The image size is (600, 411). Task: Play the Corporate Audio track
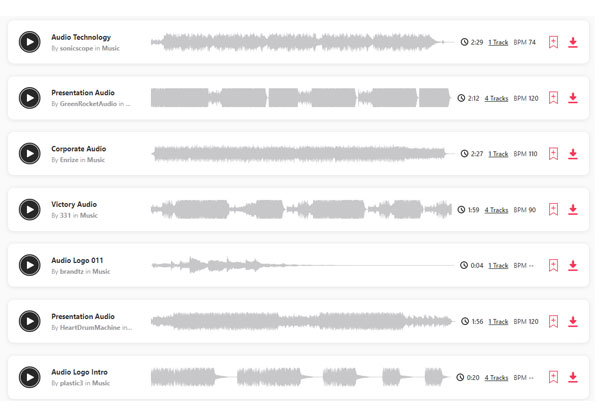point(29,153)
